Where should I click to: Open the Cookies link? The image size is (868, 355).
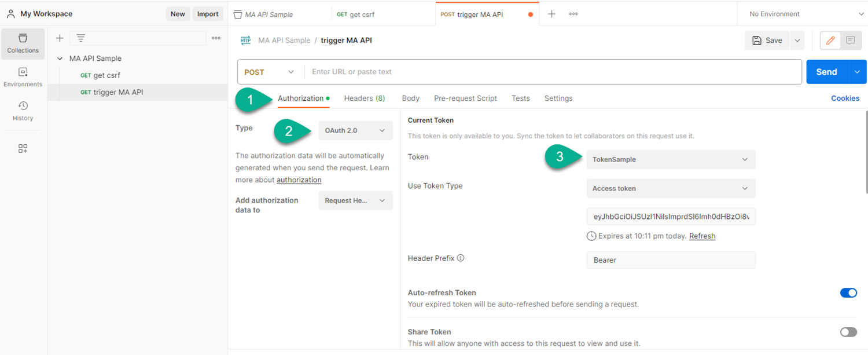(845, 98)
